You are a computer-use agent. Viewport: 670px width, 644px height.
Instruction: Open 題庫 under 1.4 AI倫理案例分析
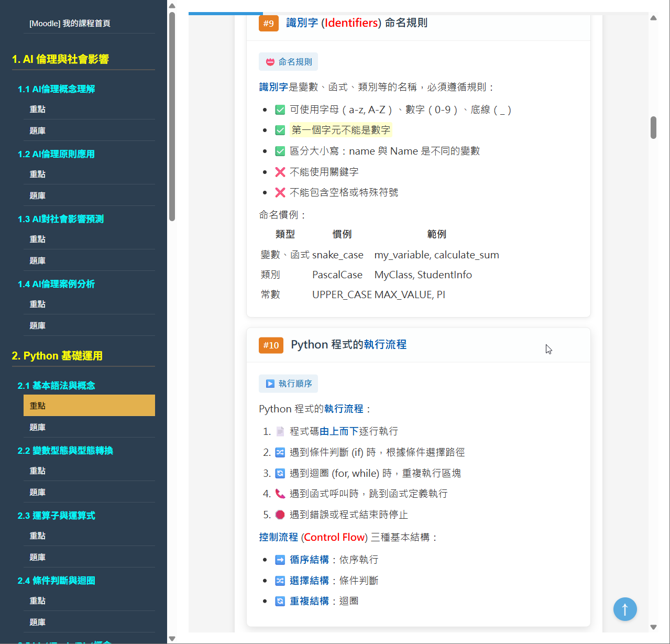pos(89,326)
